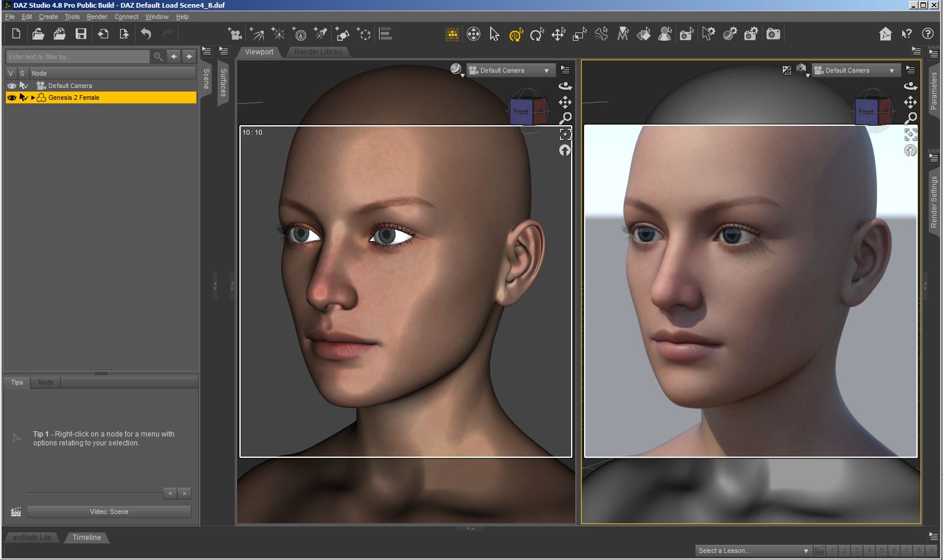Click pan control in left viewport

565,102
